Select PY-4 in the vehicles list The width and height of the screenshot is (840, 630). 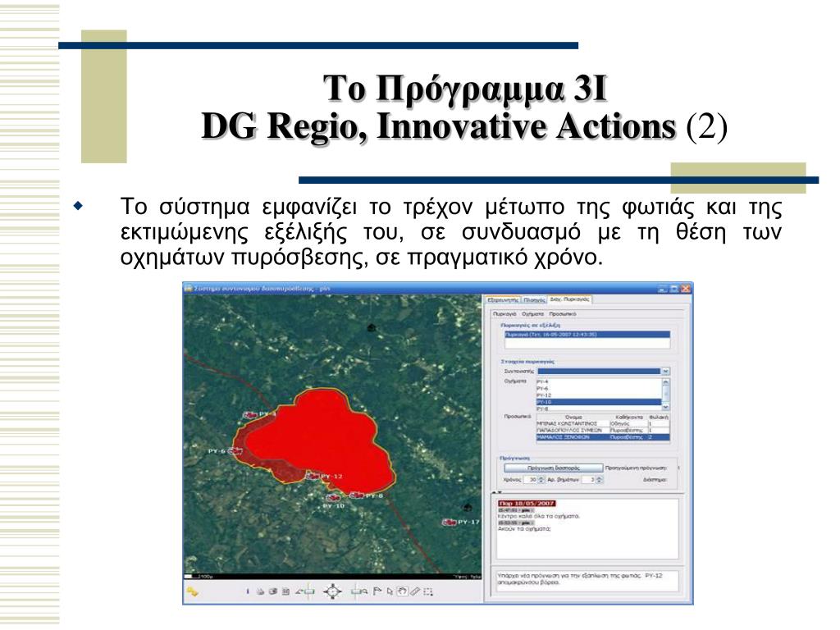point(599,381)
